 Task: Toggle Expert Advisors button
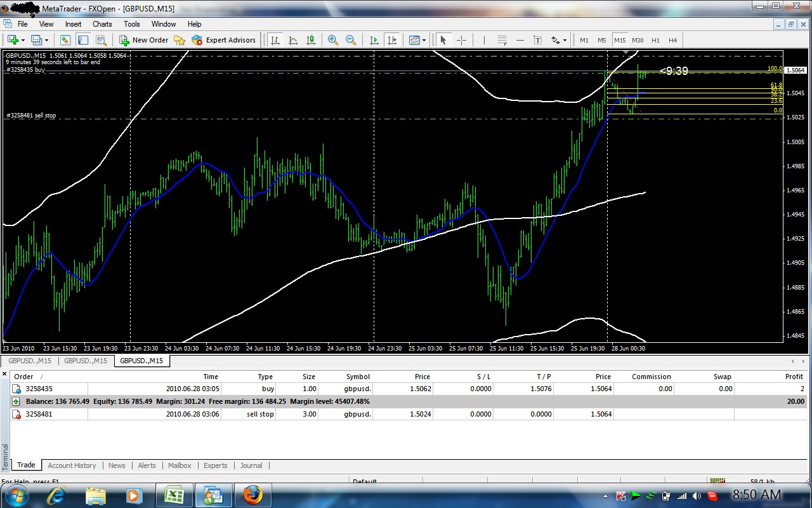[224, 40]
